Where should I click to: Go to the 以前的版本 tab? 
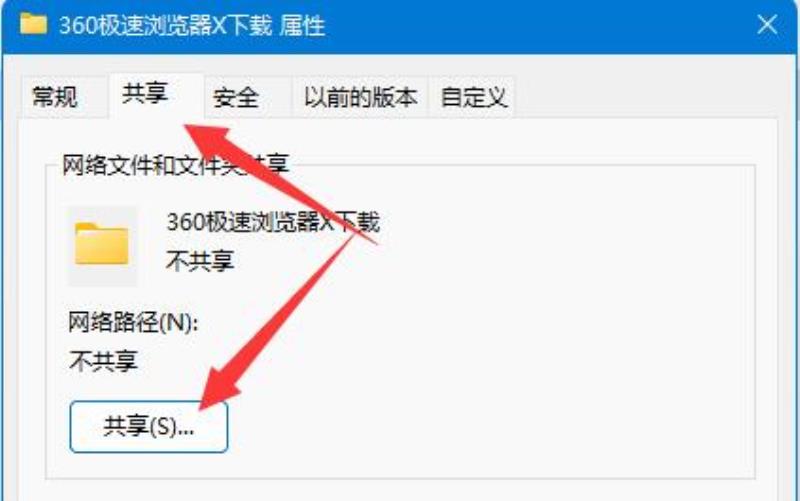(360, 97)
